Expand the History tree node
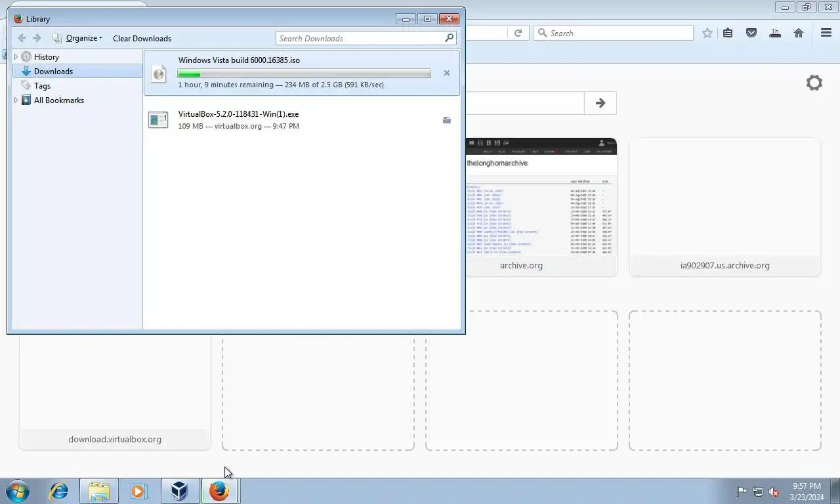Viewport: 840px width, 504px height. pyautogui.click(x=16, y=57)
